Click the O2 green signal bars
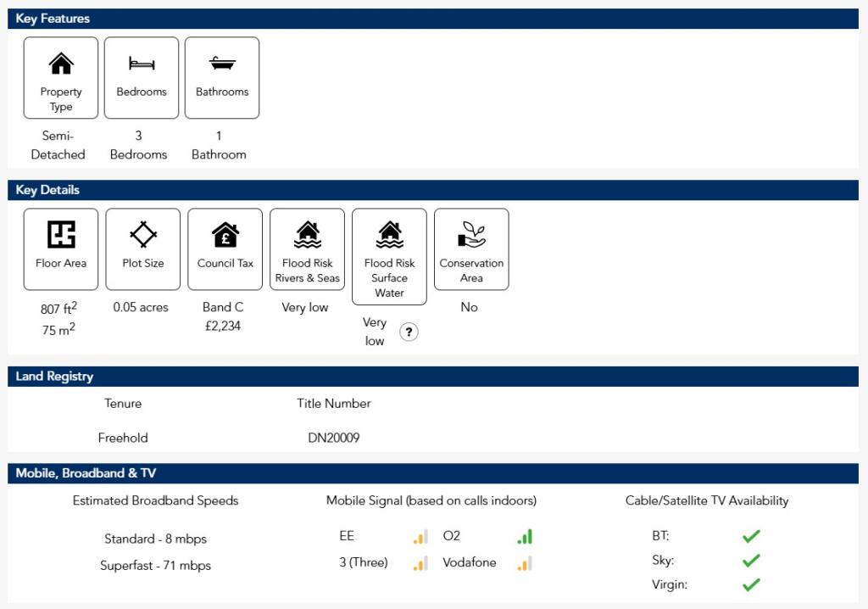Image resolution: width=868 pixels, height=609 pixels. click(x=525, y=537)
